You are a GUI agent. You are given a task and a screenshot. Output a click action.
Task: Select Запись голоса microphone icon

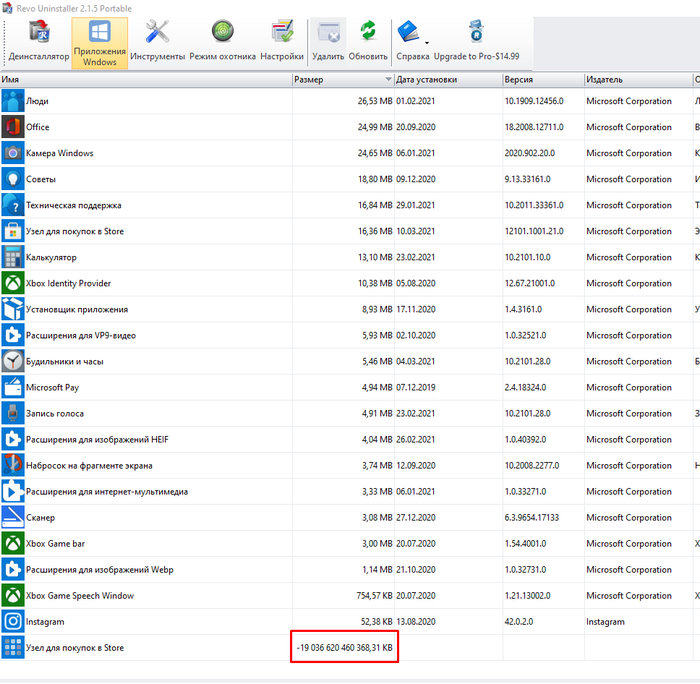[13, 413]
